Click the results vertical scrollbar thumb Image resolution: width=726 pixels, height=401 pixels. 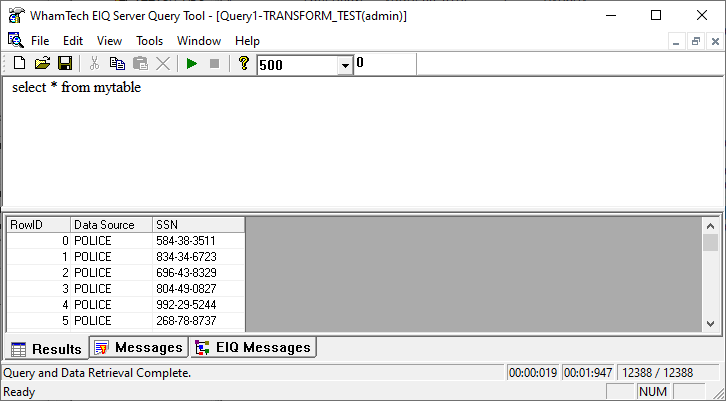coord(711,243)
